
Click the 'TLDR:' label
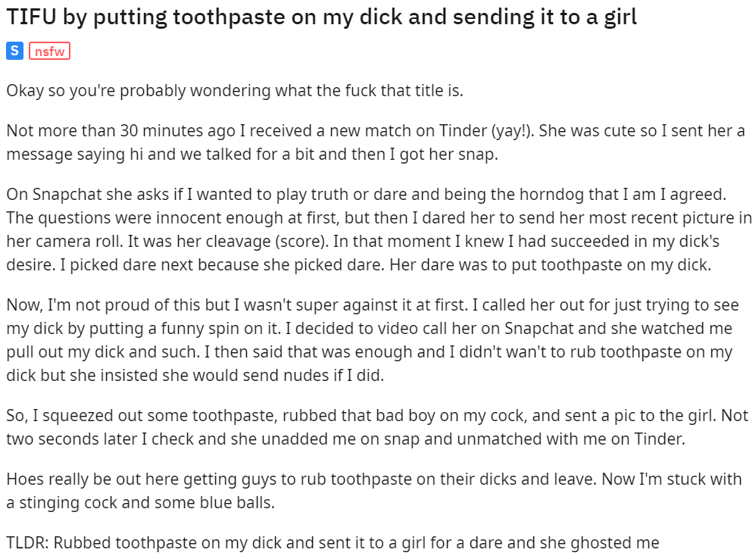(x=27, y=542)
